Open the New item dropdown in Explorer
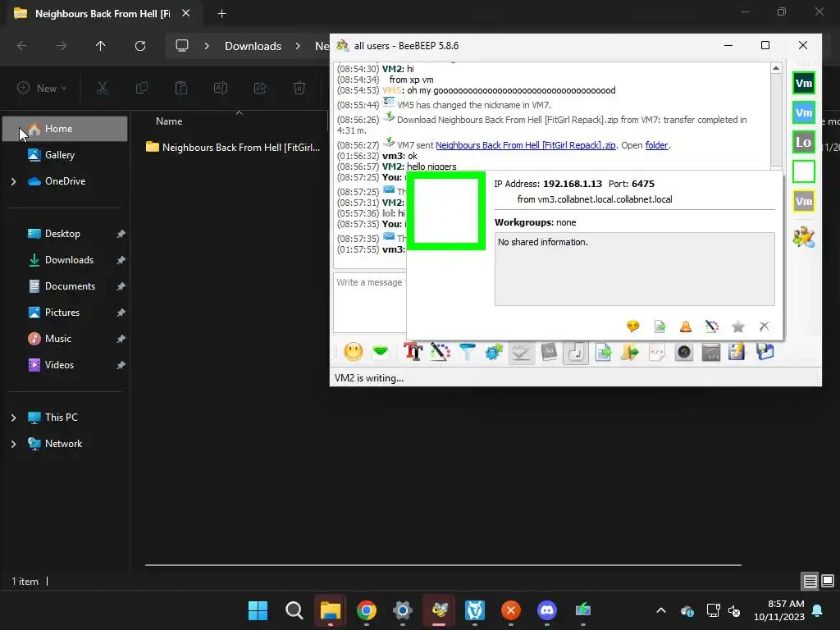The width and height of the screenshot is (840, 630). pos(42,88)
